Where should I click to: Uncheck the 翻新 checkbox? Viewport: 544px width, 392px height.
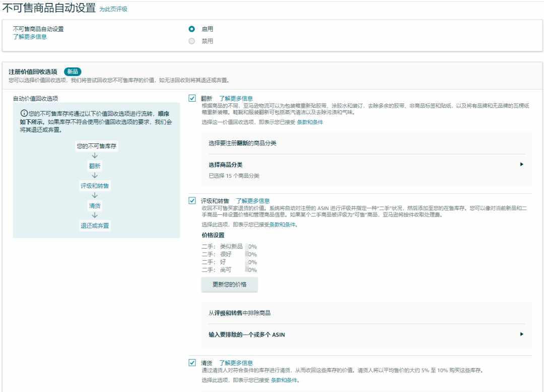point(192,99)
